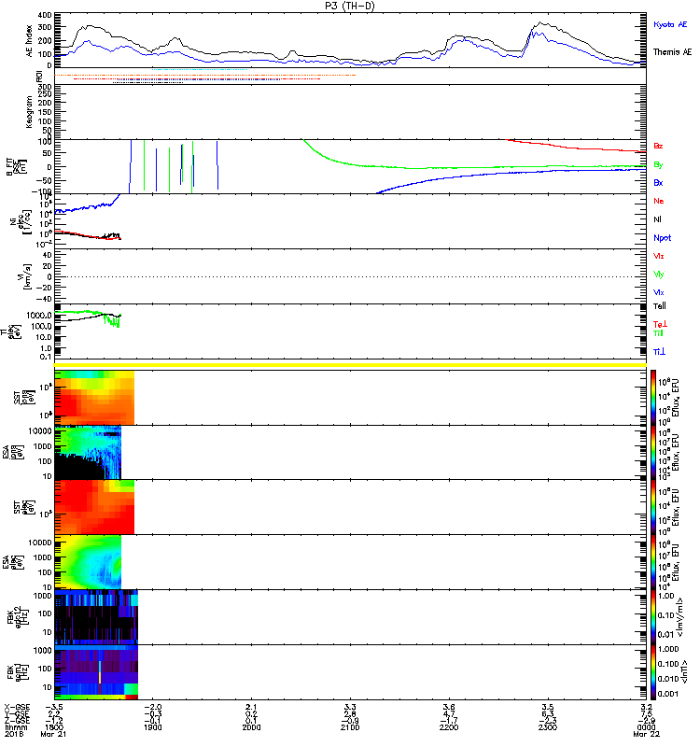Click the bottom nT color scale bar
This screenshot has height=747, width=700.
[x=652, y=672]
